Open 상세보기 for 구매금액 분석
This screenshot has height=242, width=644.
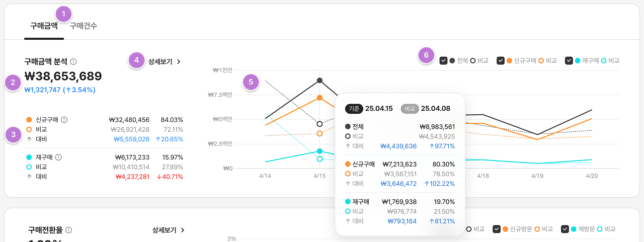(x=160, y=62)
